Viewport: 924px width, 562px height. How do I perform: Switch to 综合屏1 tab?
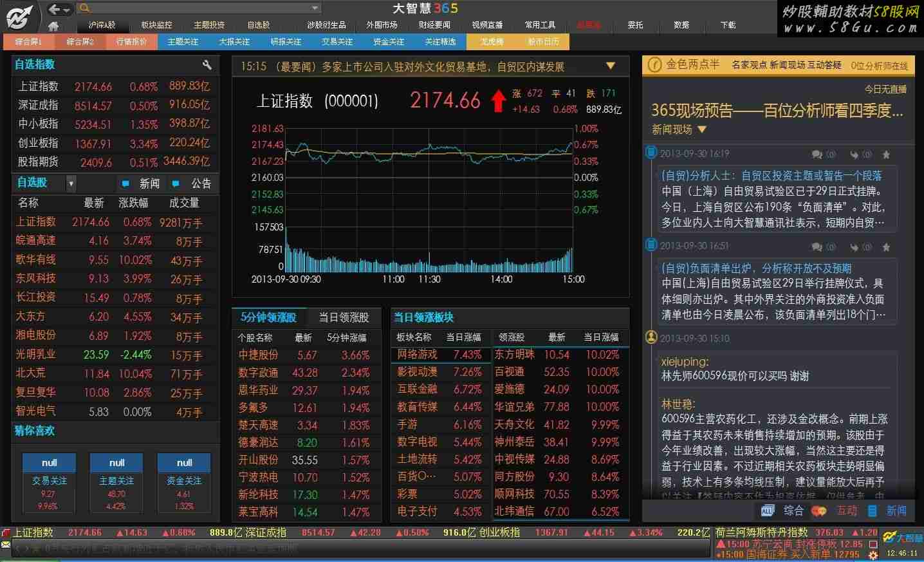(x=28, y=42)
